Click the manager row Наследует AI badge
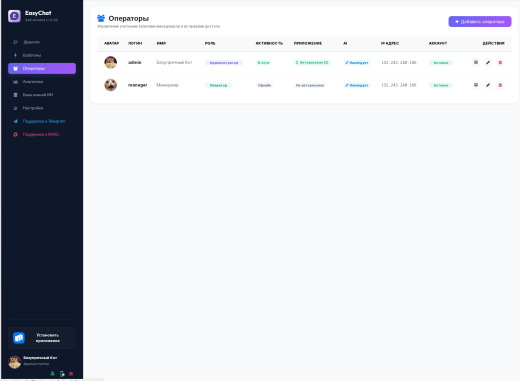The height and width of the screenshot is (381, 520). (x=357, y=85)
